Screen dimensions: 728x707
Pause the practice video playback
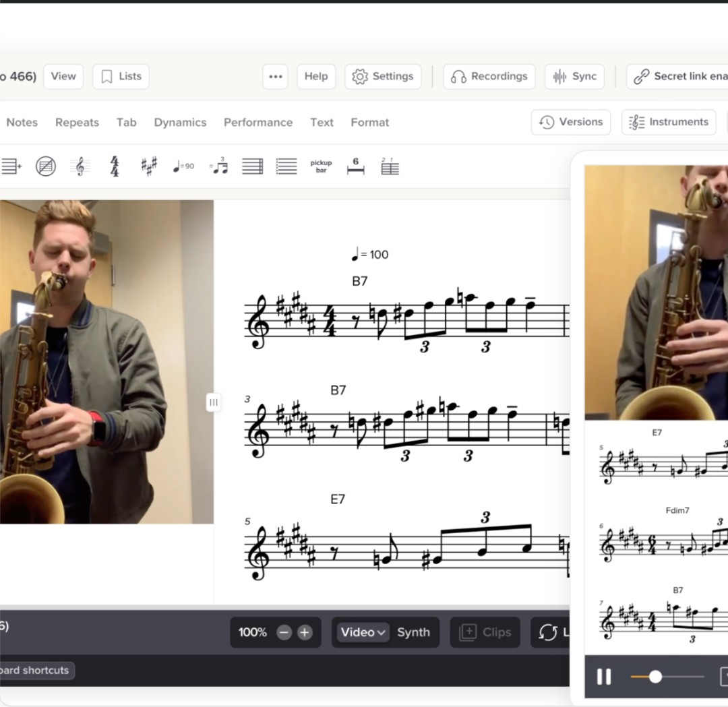click(x=604, y=677)
